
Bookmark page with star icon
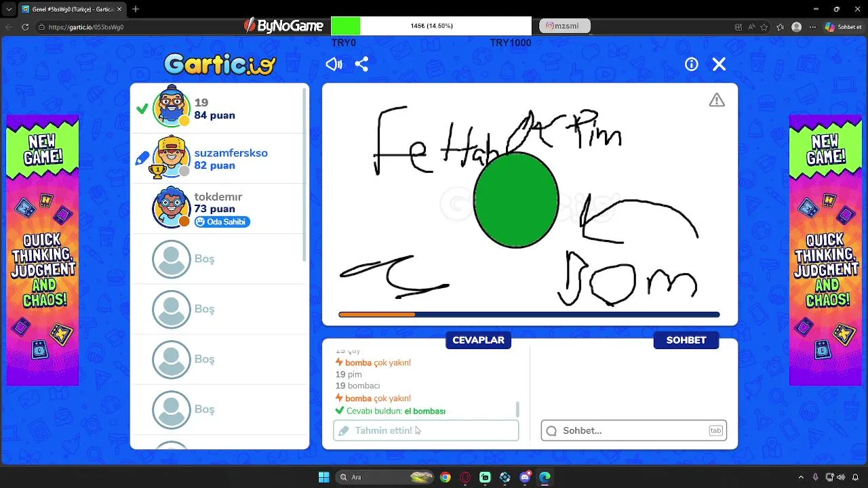(764, 27)
